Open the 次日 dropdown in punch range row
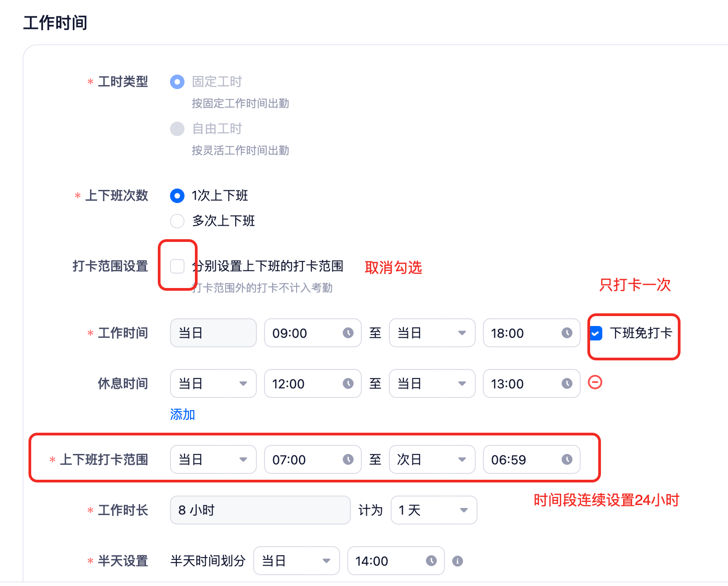728x586 pixels. tap(432, 459)
